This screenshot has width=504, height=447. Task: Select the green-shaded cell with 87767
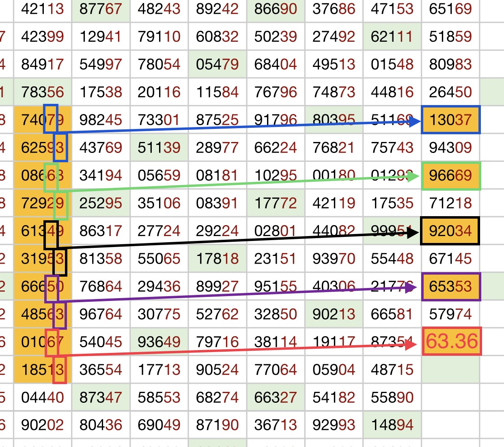click(101, 9)
